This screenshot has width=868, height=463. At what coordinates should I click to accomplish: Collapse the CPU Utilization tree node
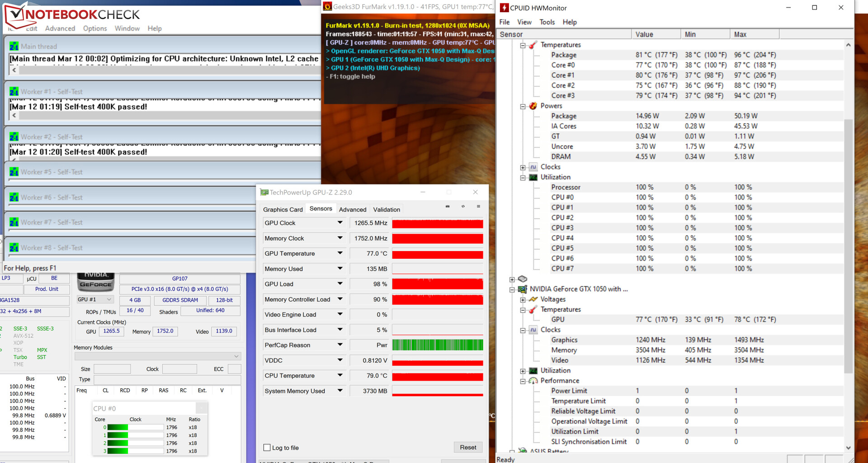pyautogui.click(x=523, y=178)
